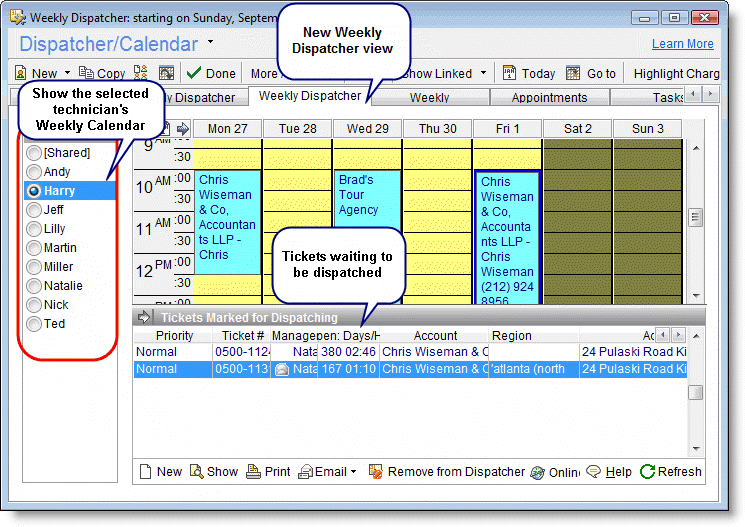The height and width of the screenshot is (527, 745).
Task: Switch to the Weekly tab
Action: click(429, 97)
